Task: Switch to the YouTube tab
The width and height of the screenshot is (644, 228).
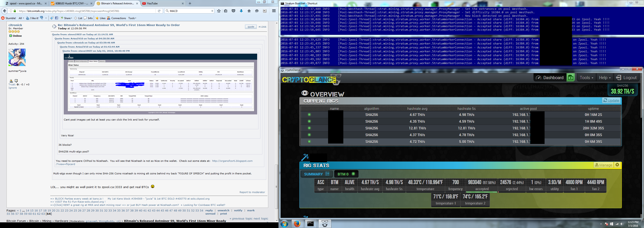Action: [163, 3]
